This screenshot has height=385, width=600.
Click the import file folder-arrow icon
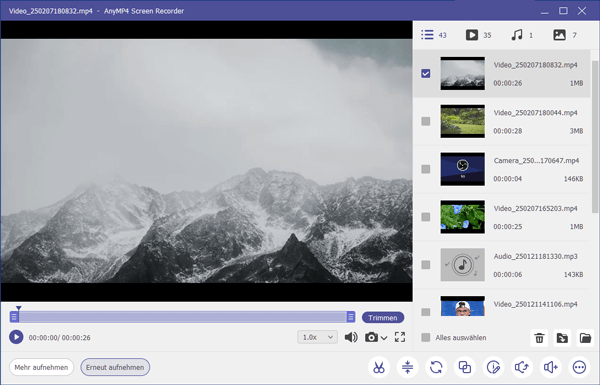(x=562, y=338)
